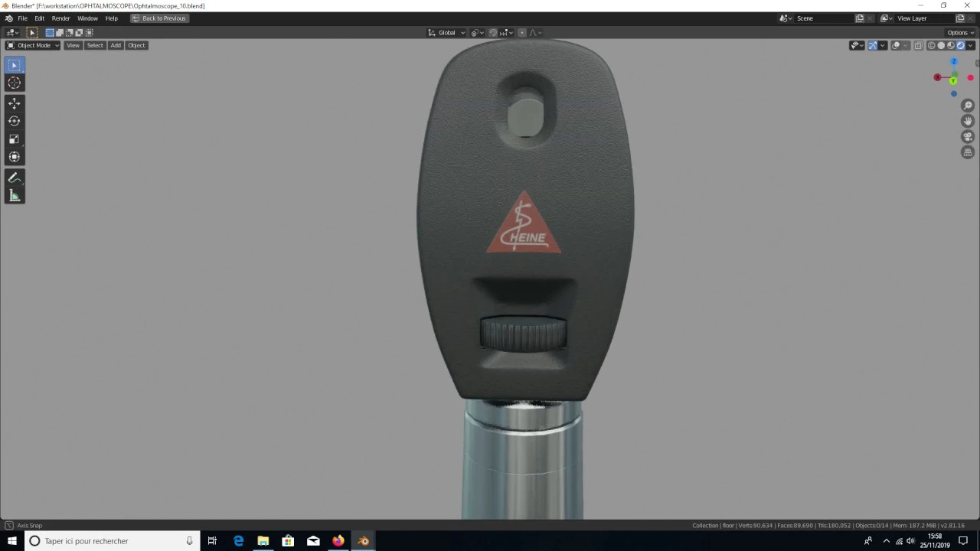
Task: Expand gizmo options dropdown arrow
Action: click(x=883, y=45)
